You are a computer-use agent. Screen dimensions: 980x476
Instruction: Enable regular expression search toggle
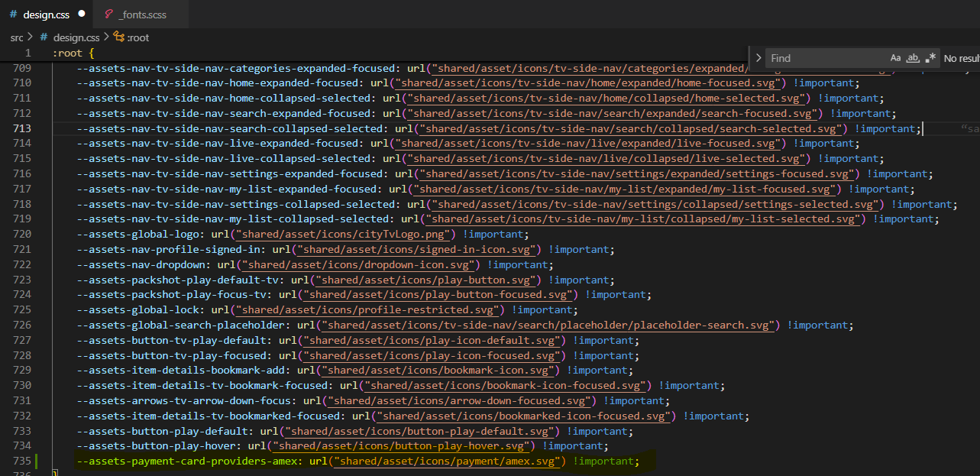pos(930,58)
